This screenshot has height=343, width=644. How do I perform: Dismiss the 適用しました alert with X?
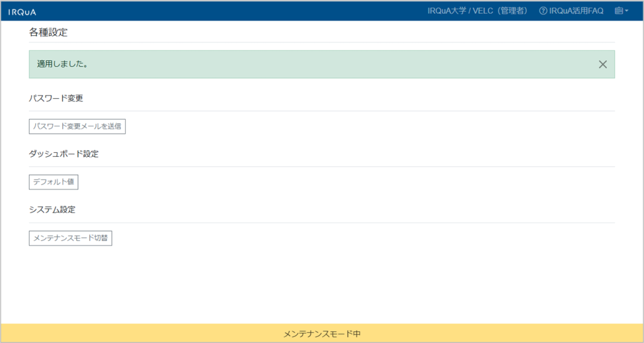(602, 64)
